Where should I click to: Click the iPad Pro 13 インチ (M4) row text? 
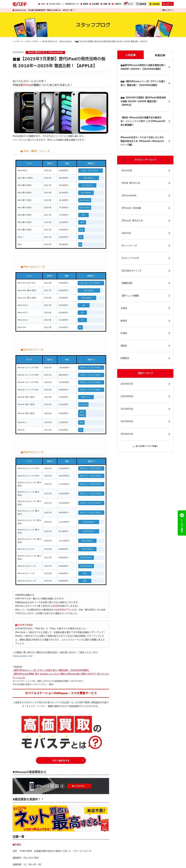click(x=28, y=468)
